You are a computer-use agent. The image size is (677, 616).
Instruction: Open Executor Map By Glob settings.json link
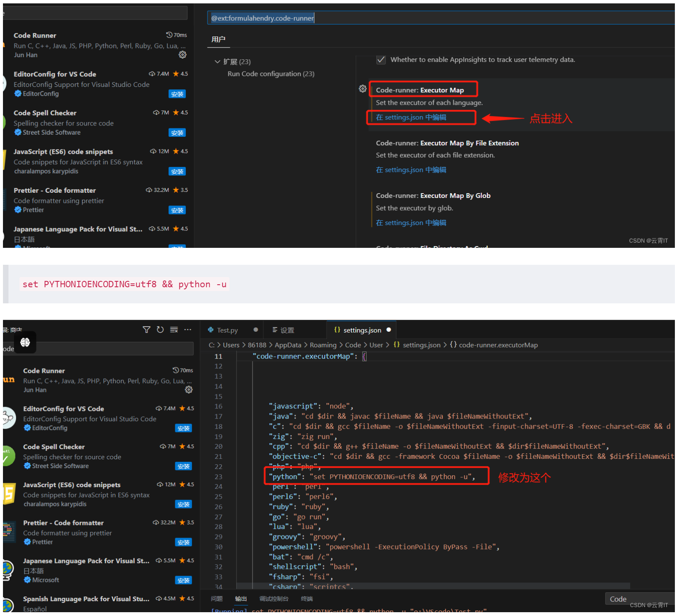pos(411,223)
